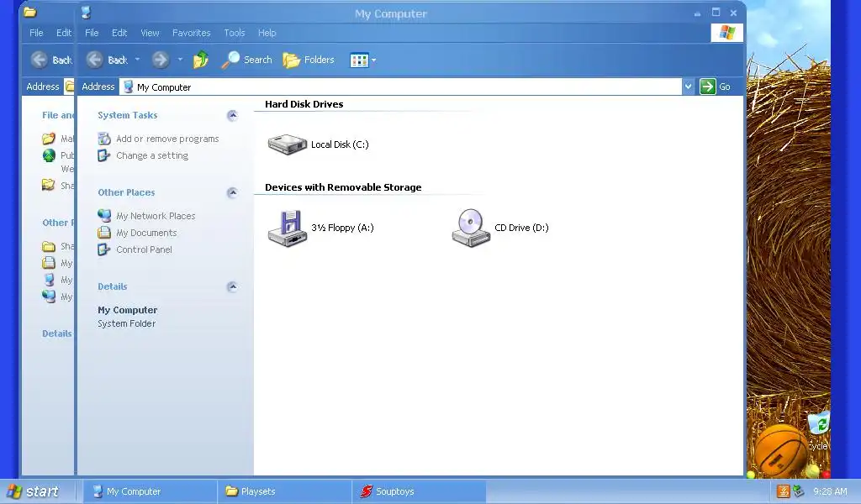Expand the Address bar dropdown

[688, 87]
